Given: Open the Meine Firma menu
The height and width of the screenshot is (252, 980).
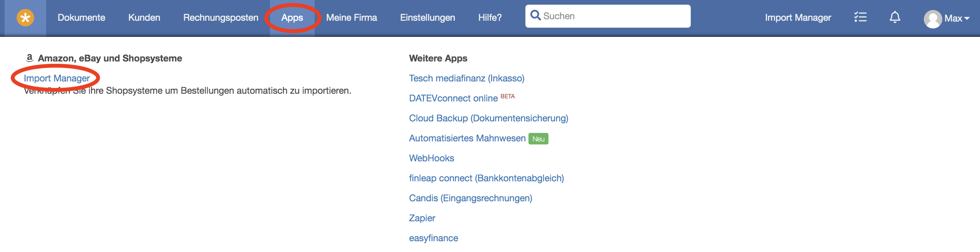Looking at the screenshot, I should [351, 18].
